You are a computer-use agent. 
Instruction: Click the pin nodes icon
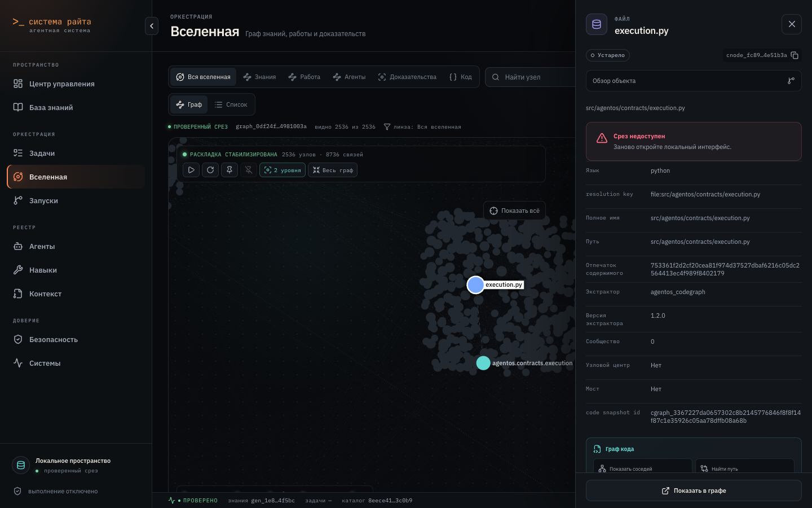pos(230,170)
